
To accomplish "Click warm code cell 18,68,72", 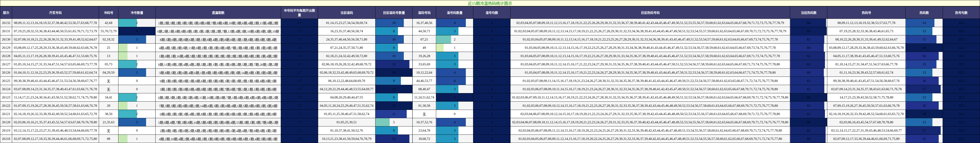I will 424,139.
